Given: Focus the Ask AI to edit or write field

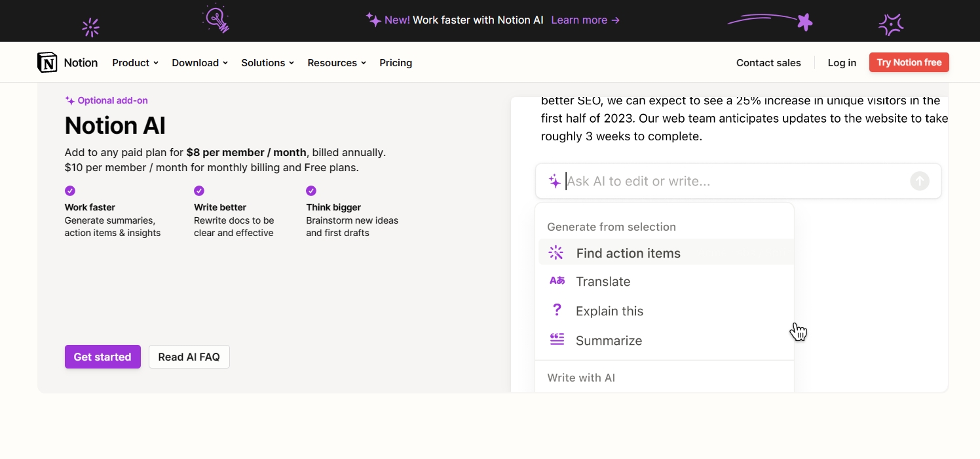Looking at the screenshot, I should coord(734,181).
